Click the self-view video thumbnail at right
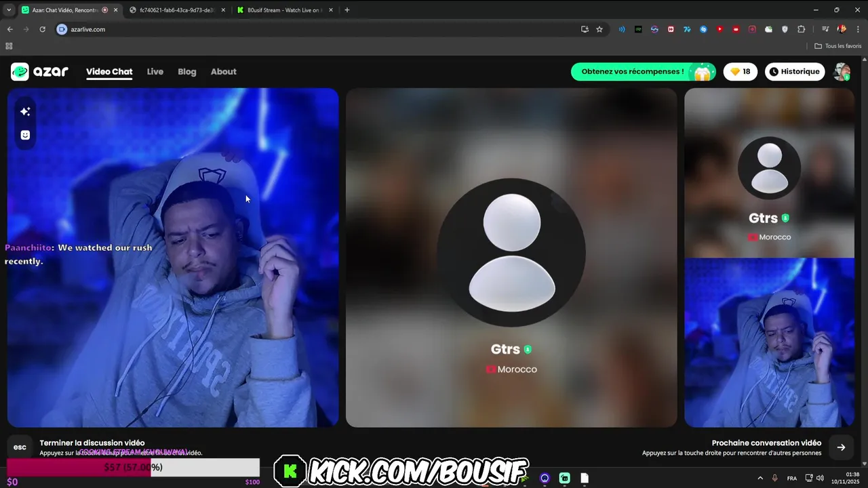 769,343
